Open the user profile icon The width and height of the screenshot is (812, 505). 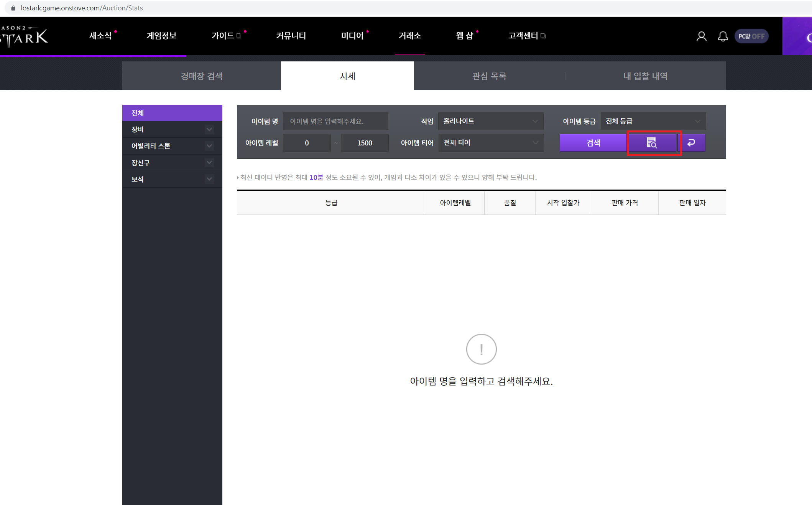coord(701,36)
